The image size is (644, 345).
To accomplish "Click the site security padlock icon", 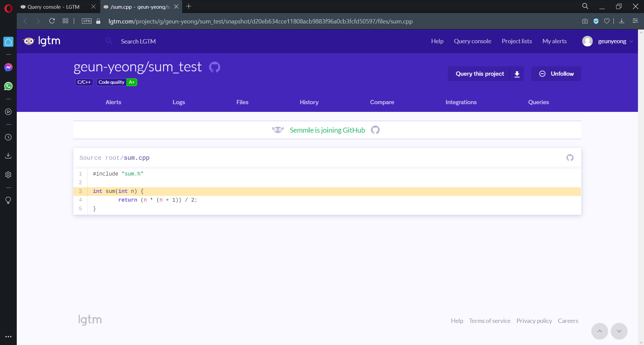I will click(x=98, y=21).
